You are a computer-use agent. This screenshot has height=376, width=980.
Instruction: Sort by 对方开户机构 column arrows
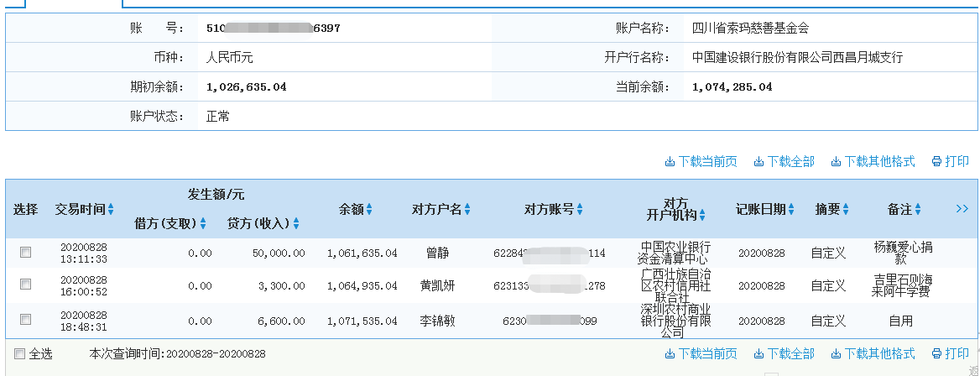coord(702,215)
